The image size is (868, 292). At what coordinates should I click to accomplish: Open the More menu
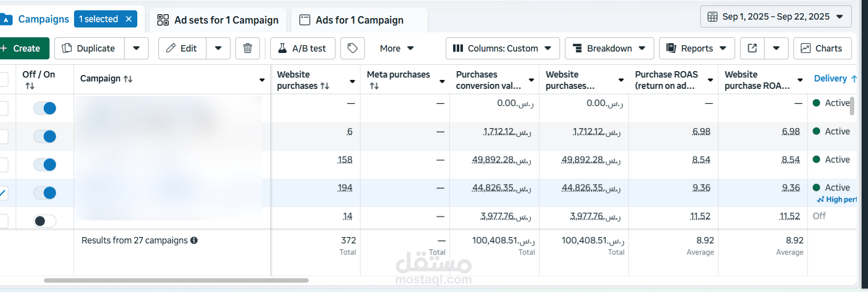click(x=397, y=48)
